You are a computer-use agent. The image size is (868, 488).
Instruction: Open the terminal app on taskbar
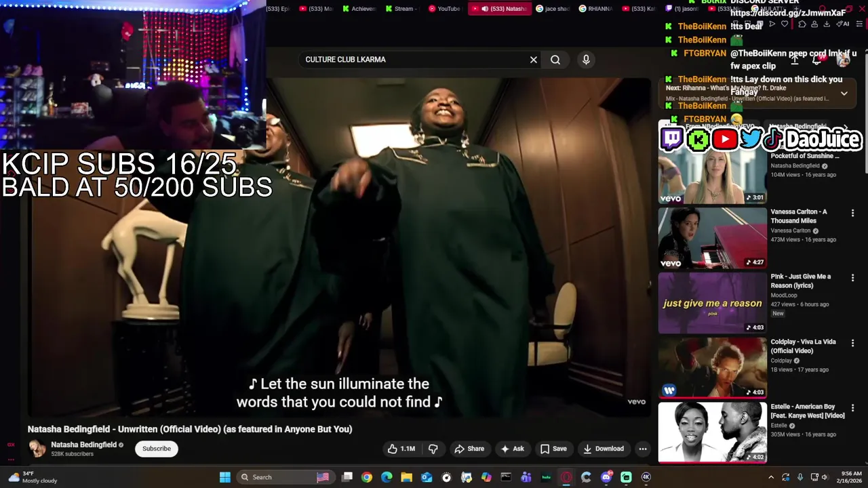tap(506, 477)
